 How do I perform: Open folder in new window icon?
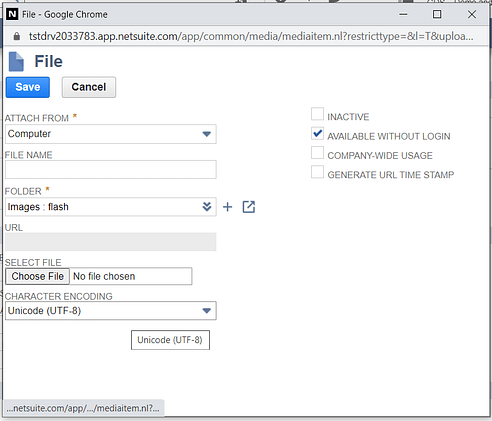click(x=249, y=207)
